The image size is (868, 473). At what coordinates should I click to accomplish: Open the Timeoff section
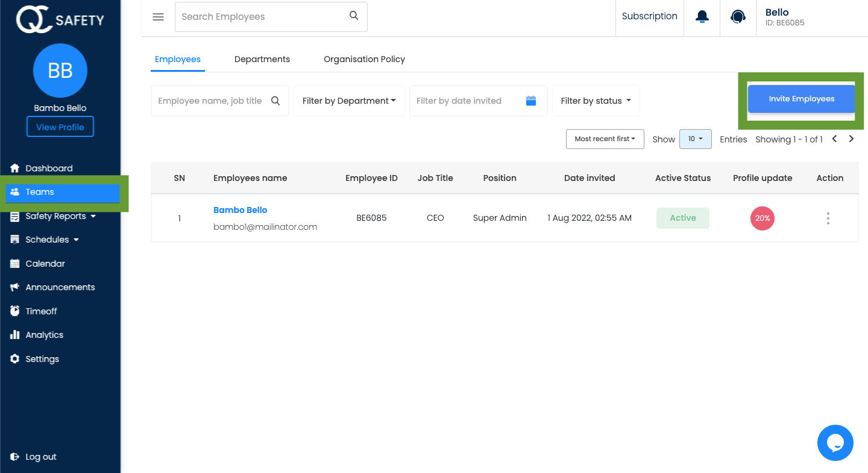(x=41, y=311)
